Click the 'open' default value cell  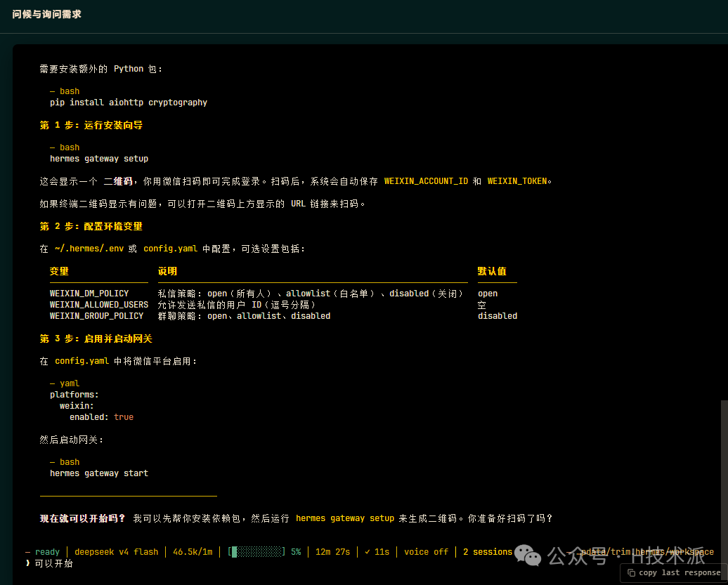pyautogui.click(x=488, y=294)
